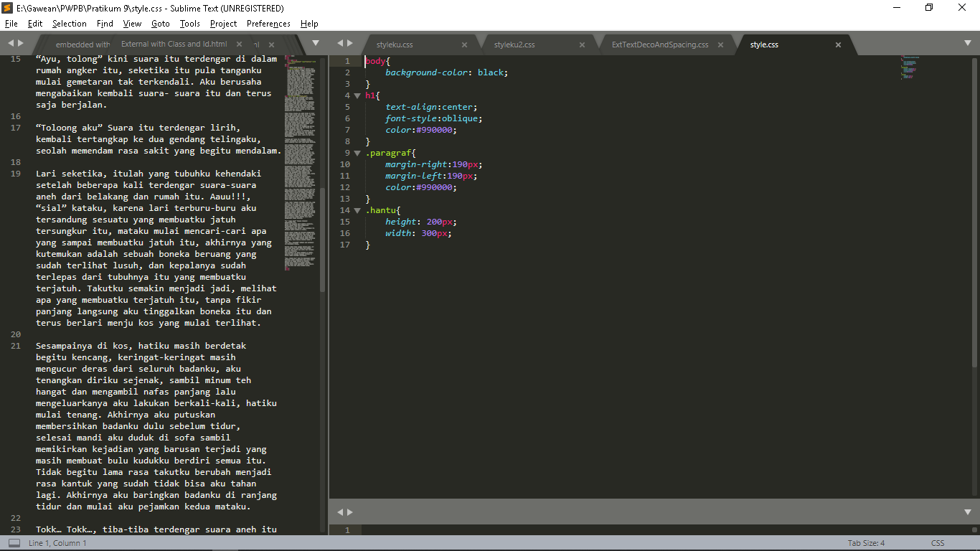Open the Tools menu
980x551 pixels.
[x=190, y=24]
